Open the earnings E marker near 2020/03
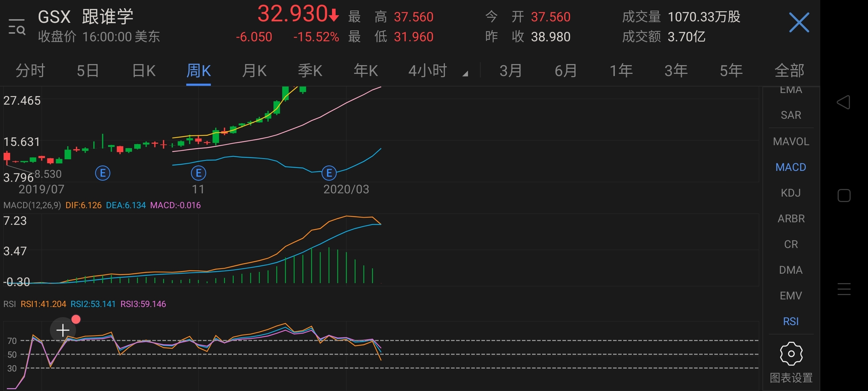This screenshot has width=868, height=391. (329, 173)
